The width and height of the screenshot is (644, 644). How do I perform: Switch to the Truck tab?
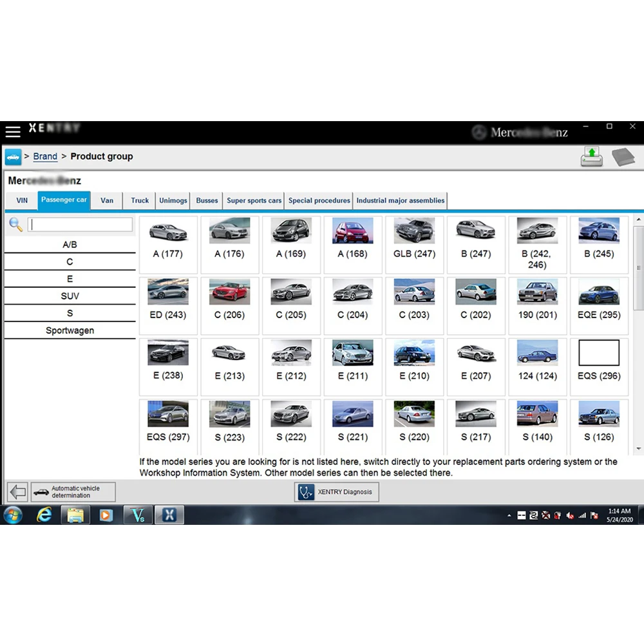[x=140, y=200]
